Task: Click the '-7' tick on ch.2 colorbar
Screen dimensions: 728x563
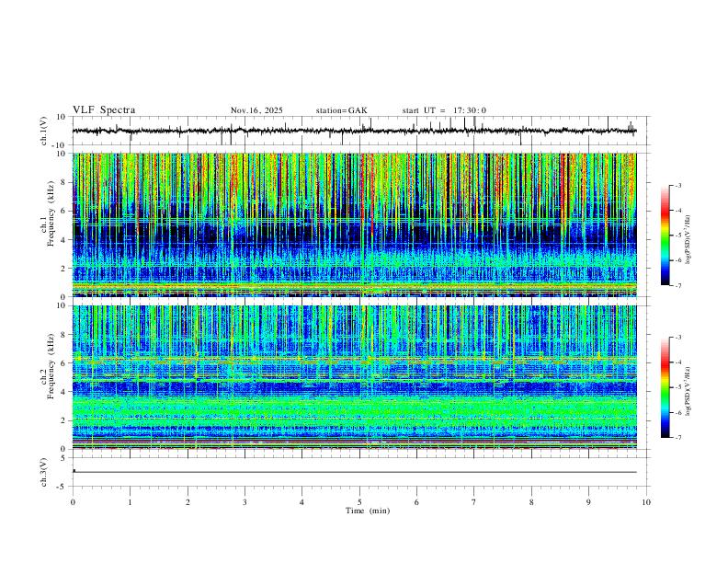Action: [677, 437]
